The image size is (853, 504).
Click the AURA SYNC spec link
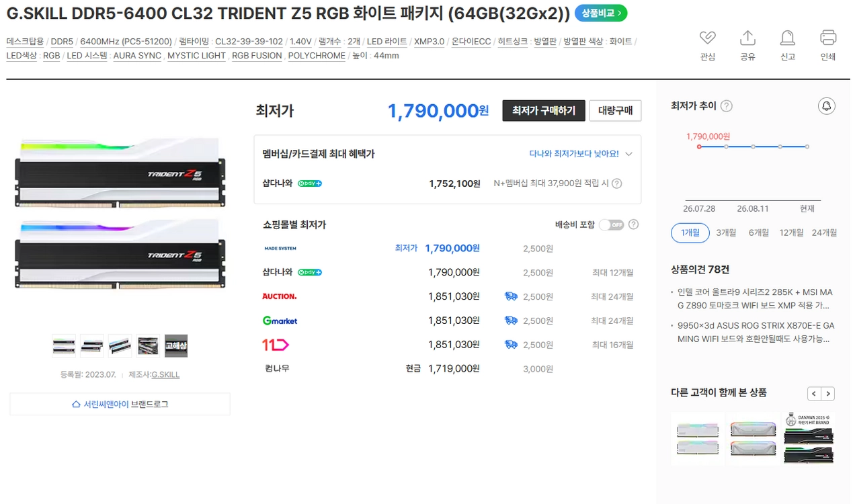click(137, 56)
